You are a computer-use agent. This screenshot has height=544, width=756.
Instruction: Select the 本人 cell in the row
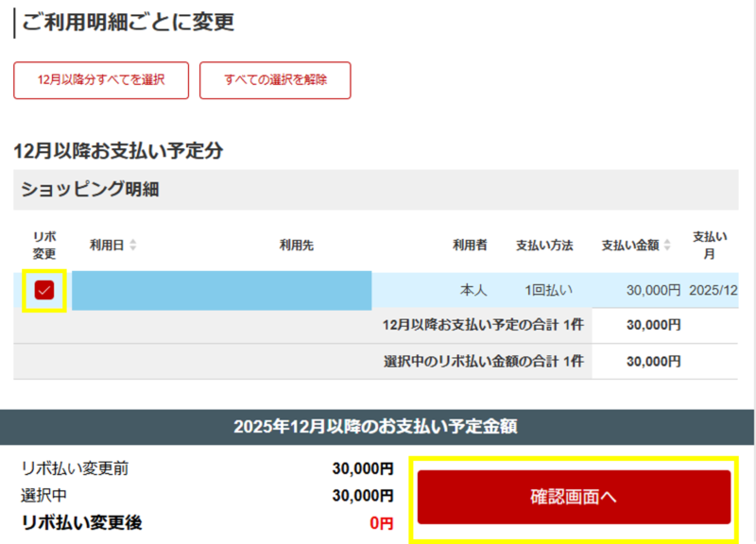(x=472, y=290)
